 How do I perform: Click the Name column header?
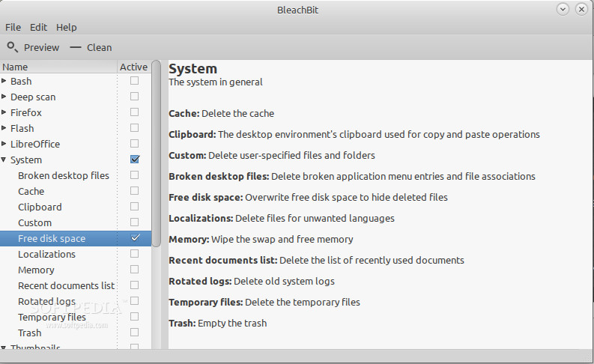[x=58, y=67]
